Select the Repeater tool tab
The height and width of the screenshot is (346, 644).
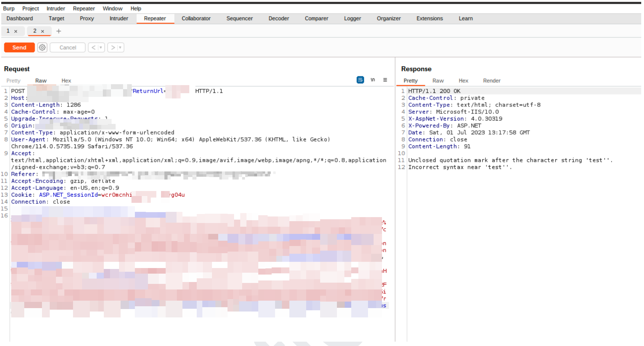[x=155, y=18]
